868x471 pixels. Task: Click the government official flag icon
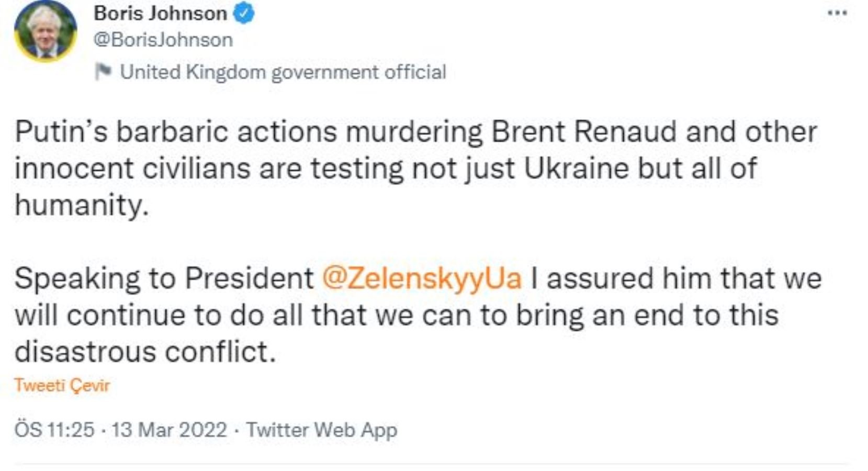[x=103, y=72]
